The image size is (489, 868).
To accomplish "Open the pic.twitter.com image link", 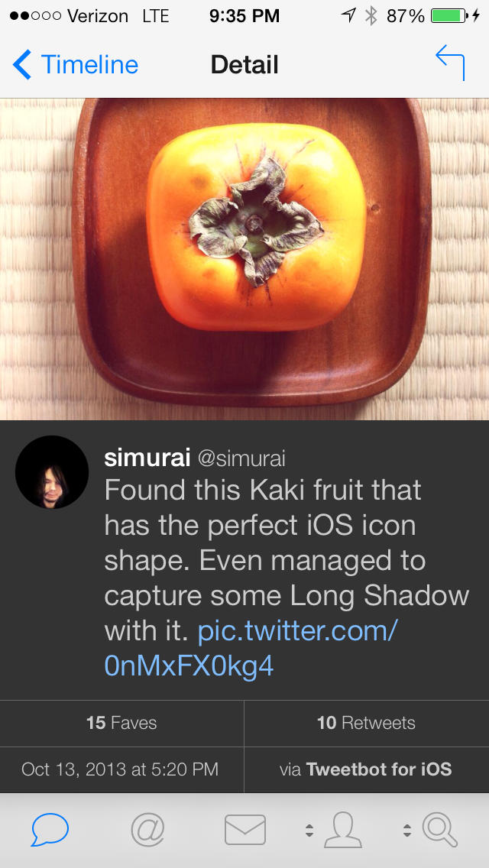I will coord(252,649).
